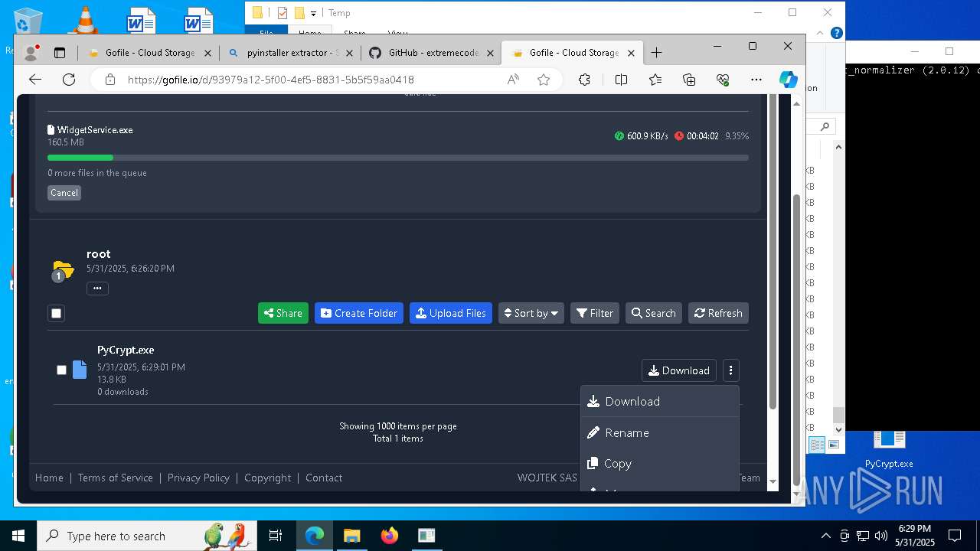Click the root folder icon
The width and height of the screenshot is (980, 551).
click(63, 269)
